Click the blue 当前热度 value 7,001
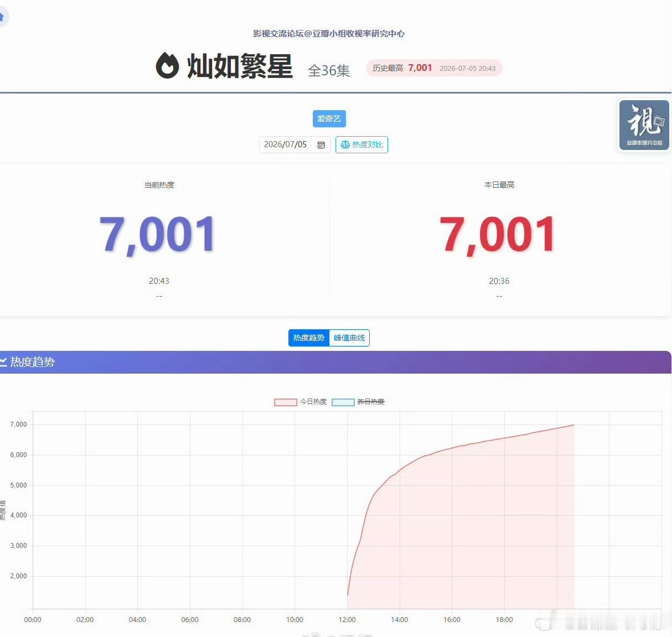 coord(158,235)
